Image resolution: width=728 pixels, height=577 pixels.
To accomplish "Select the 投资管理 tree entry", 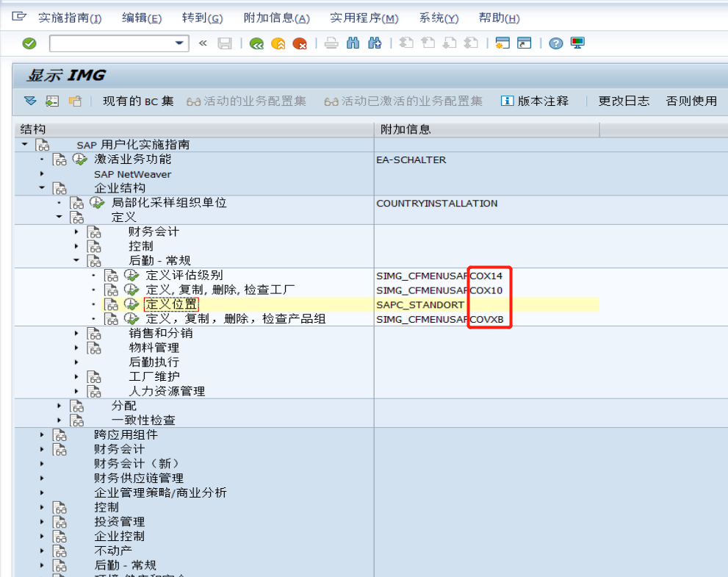I will (119, 522).
